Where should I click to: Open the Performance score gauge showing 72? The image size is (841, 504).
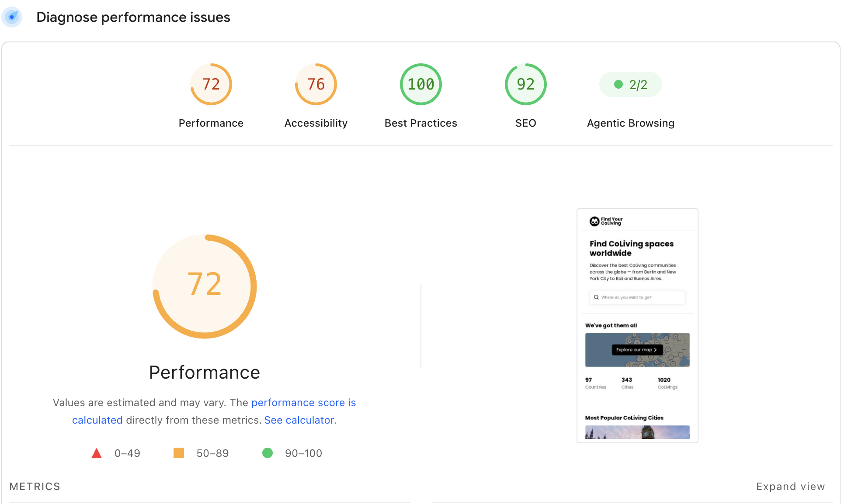tap(211, 84)
